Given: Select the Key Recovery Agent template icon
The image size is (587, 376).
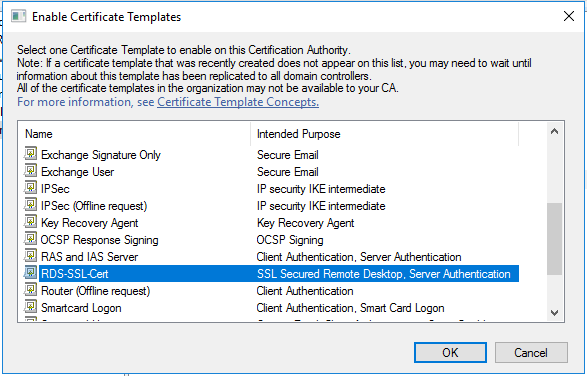Looking at the screenshot, I should [x=31, y=222].
